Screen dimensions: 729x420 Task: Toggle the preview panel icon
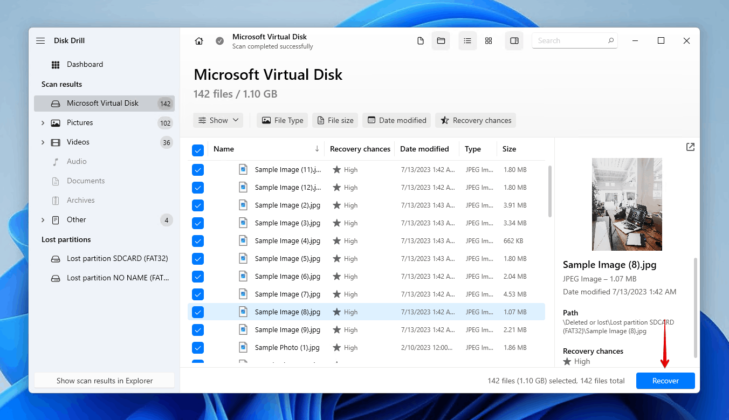pos(514,41)
